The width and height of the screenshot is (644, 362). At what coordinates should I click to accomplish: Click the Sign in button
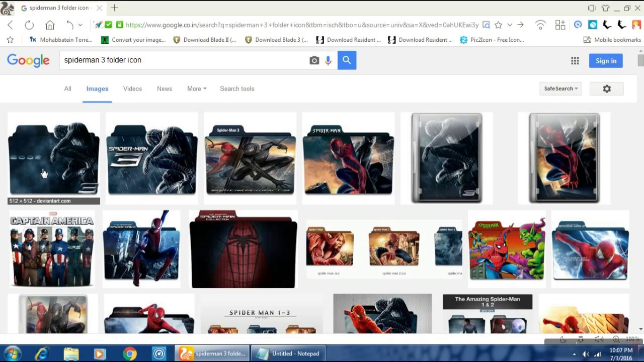(x=606, y=61)
